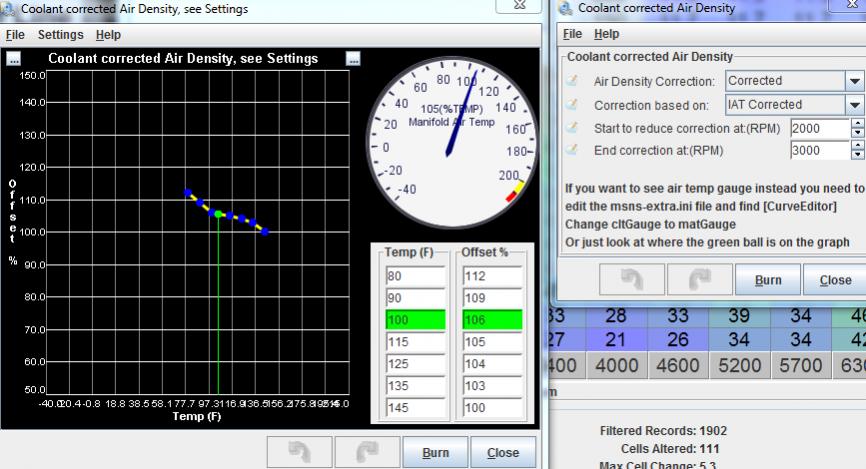This screenshot has width=866, height=469.
Task: Close the settings dialog with Close button
Action: tap(835, 280)
